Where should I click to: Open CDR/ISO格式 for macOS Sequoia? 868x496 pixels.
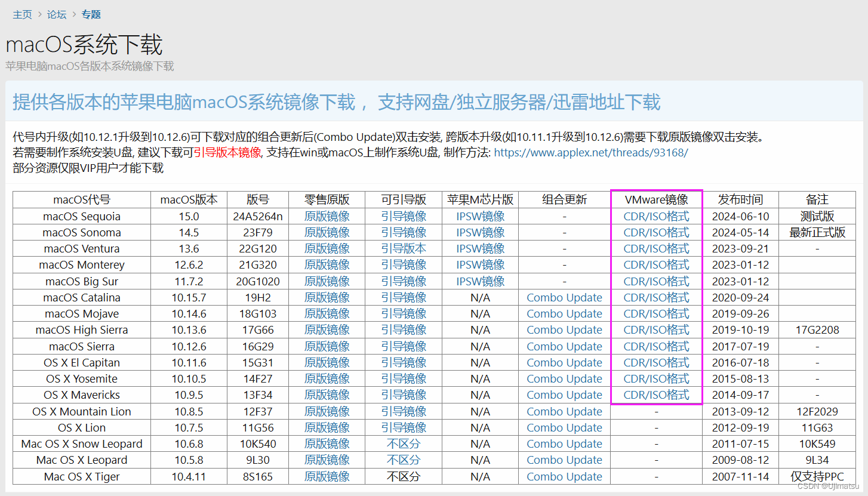656,216
